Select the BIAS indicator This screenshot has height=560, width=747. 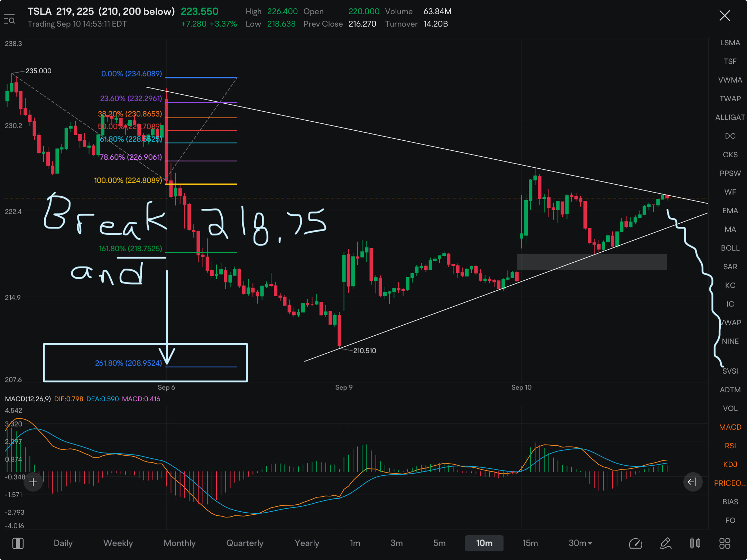click(x=730, y=502)
